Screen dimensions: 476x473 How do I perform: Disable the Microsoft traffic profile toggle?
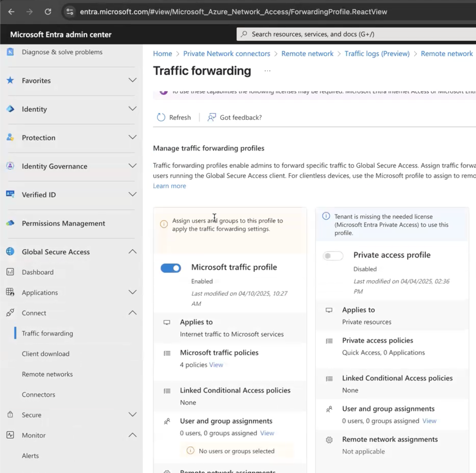pos(171,268)
